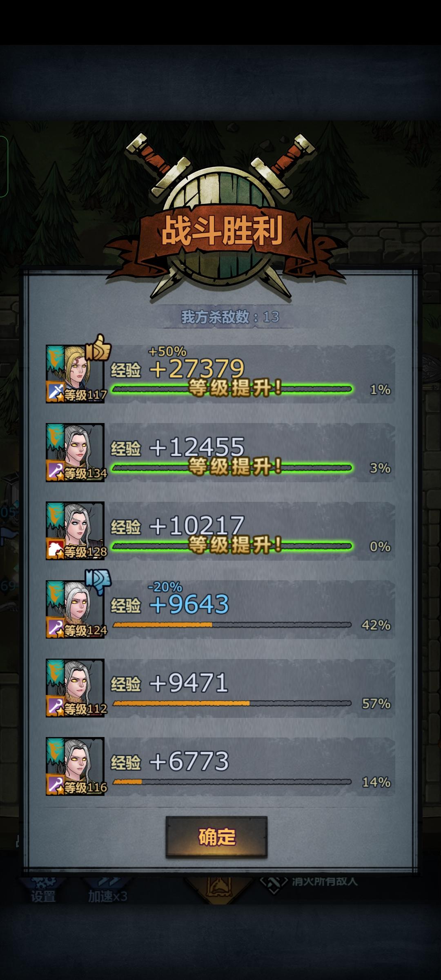The height and width of the screenshot is (980, 441).
Task: Click the 42% experience progress bar
Action: pyautogui.click(x=232, y=625)
